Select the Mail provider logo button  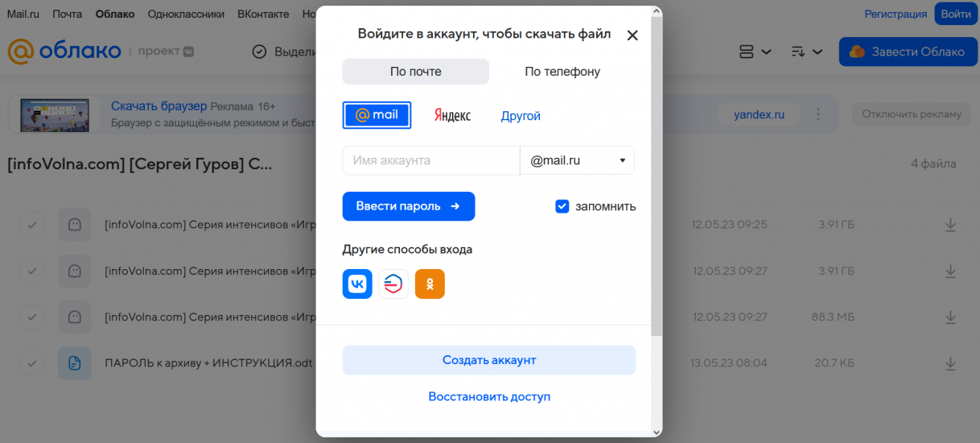[377, 115]
